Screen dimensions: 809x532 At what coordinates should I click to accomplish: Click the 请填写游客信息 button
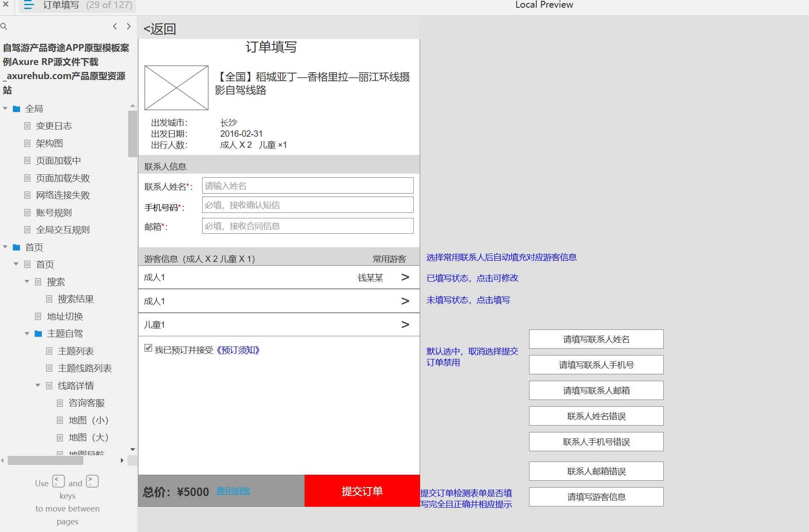(x=596, y=497)
